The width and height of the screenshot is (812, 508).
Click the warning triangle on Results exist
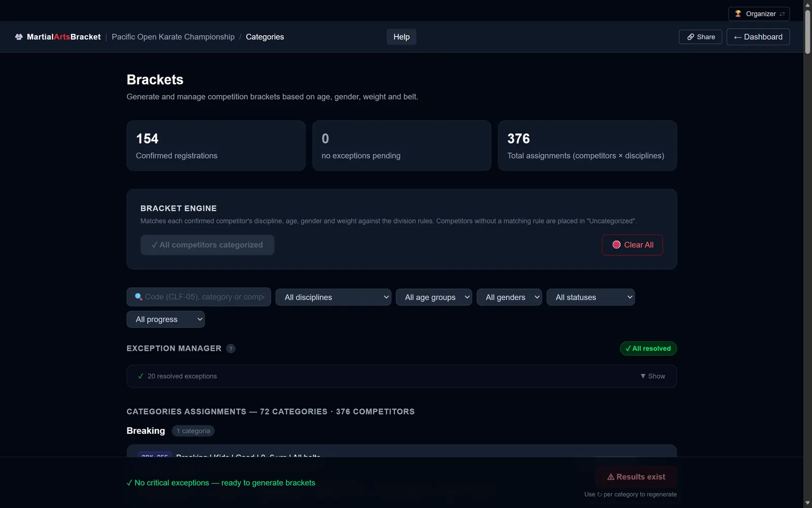click(x=611, y=477)
